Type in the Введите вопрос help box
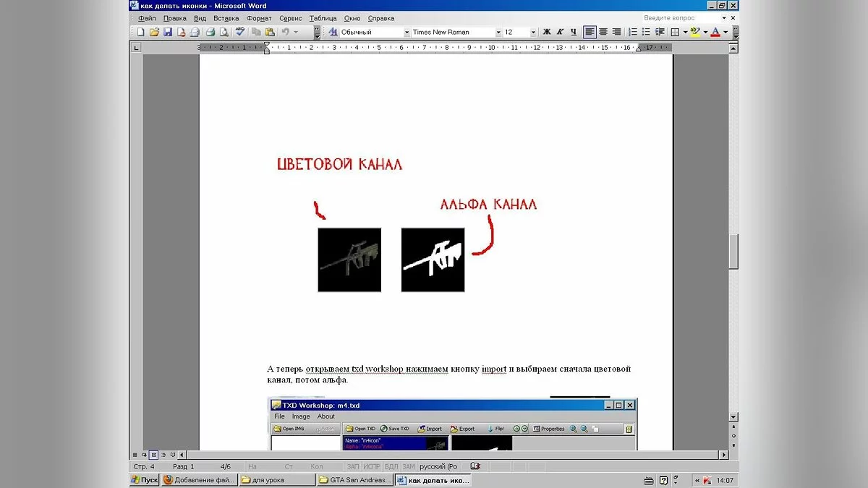This screenshot has height=488, width=868. pyautogui.click(x=678, y=18)
